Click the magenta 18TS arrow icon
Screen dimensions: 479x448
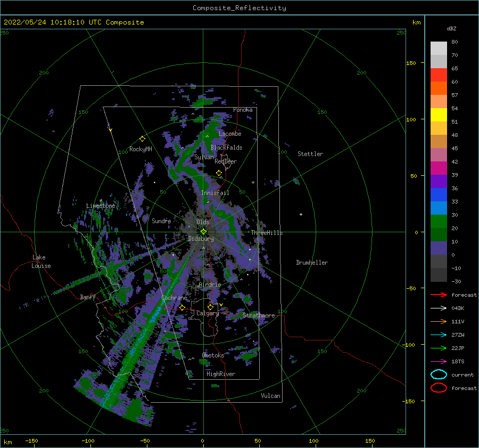click(x=439, y=362)
